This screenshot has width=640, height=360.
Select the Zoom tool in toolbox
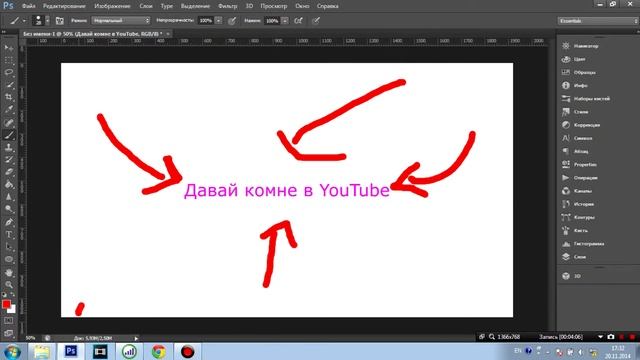(9, 284)
